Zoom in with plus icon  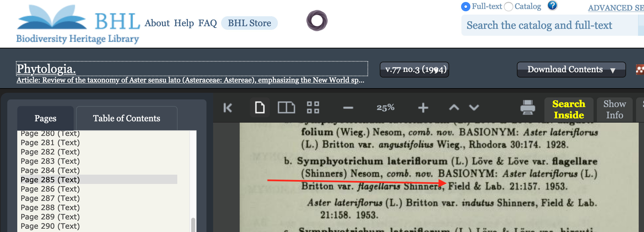423,108
